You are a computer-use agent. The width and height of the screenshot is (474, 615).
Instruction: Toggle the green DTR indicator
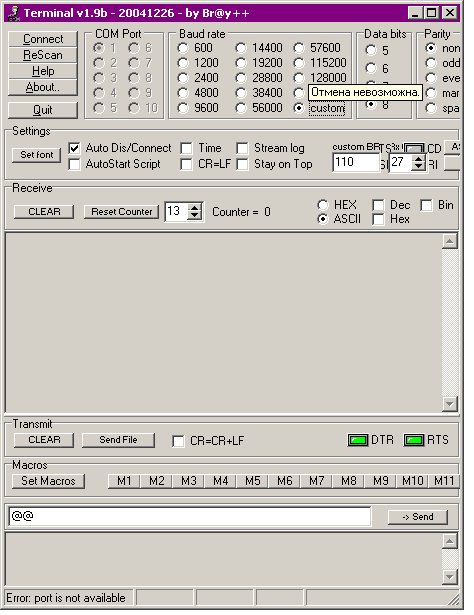358,440
